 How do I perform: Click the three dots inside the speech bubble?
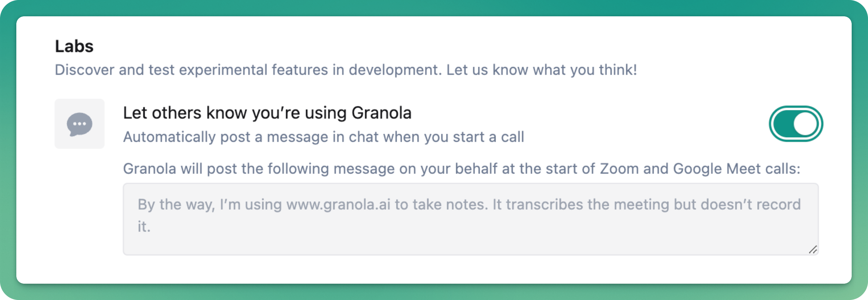point(79,124)
